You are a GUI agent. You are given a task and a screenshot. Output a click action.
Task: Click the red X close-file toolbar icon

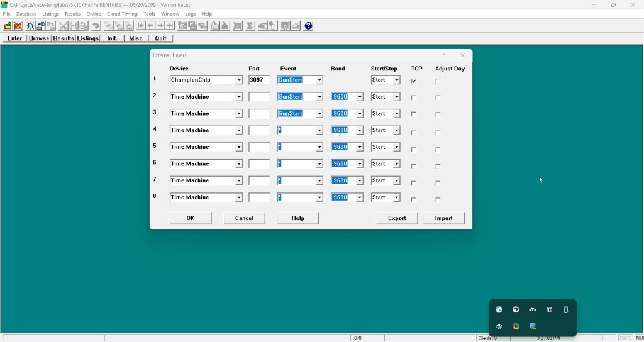[x=18, y=26]
